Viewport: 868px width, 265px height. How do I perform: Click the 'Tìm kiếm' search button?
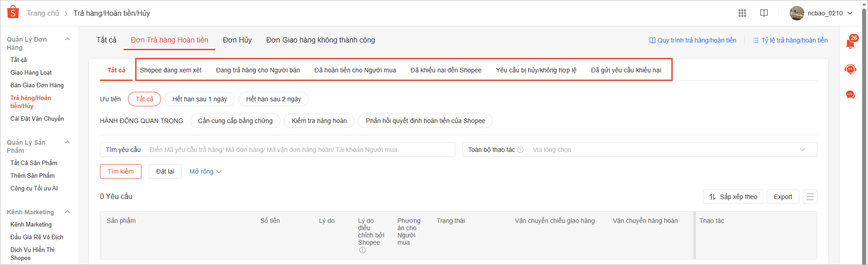click(x=120, y=171)
